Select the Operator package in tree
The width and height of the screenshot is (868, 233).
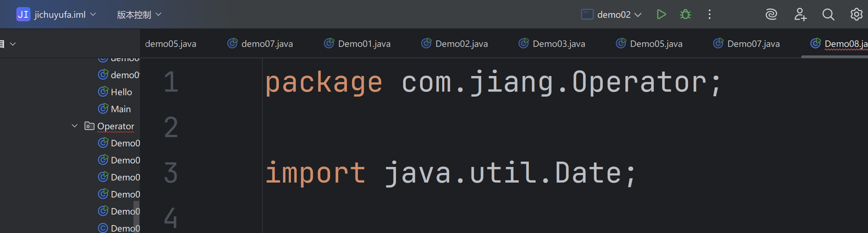click(116, 126)
